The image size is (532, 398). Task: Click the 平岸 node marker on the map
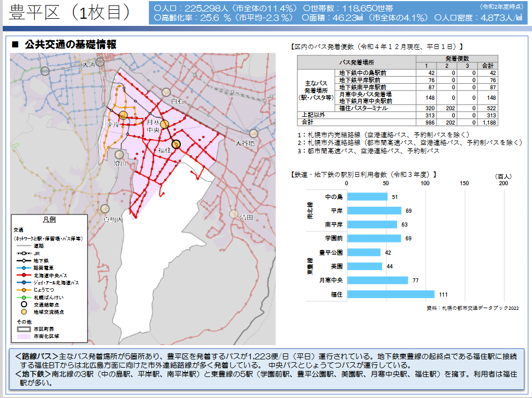123,115
